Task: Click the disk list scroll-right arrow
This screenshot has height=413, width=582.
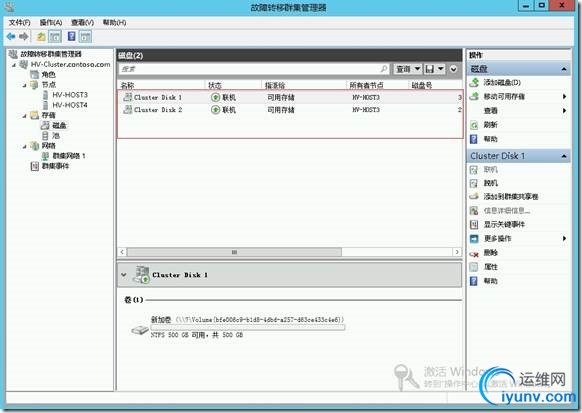Action: coord(457,252)
